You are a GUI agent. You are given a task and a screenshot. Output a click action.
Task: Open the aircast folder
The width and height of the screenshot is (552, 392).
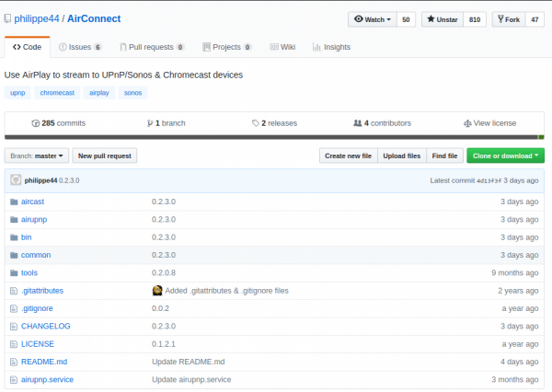32,202
